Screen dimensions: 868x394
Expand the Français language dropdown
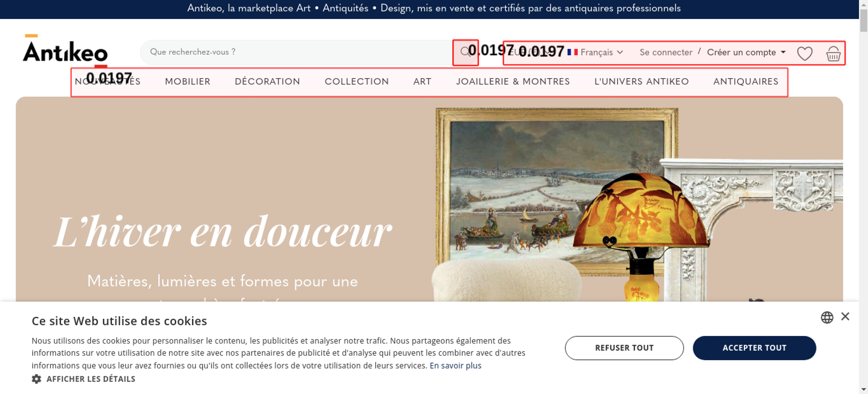pyautogui.click(x=602, y=52)
